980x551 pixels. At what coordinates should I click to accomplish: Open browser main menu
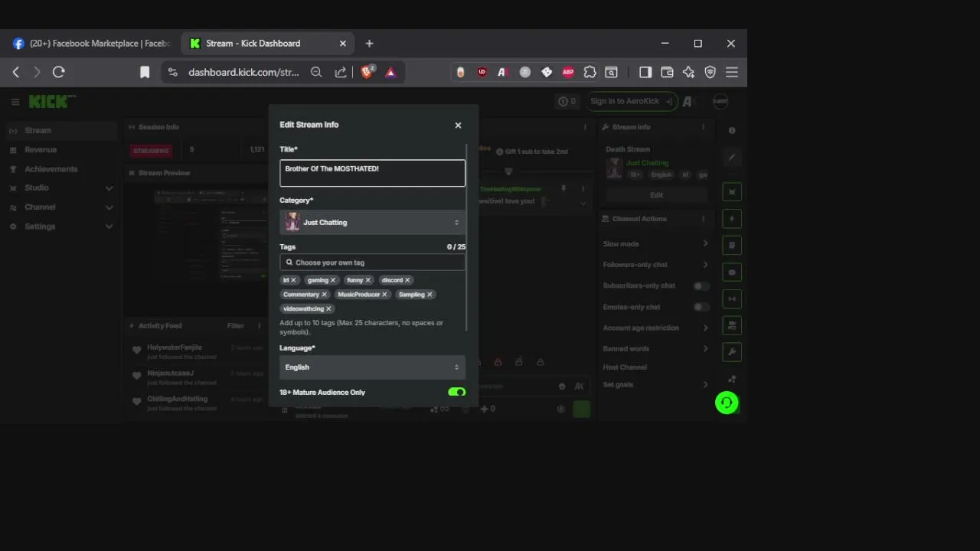point(732,72)
